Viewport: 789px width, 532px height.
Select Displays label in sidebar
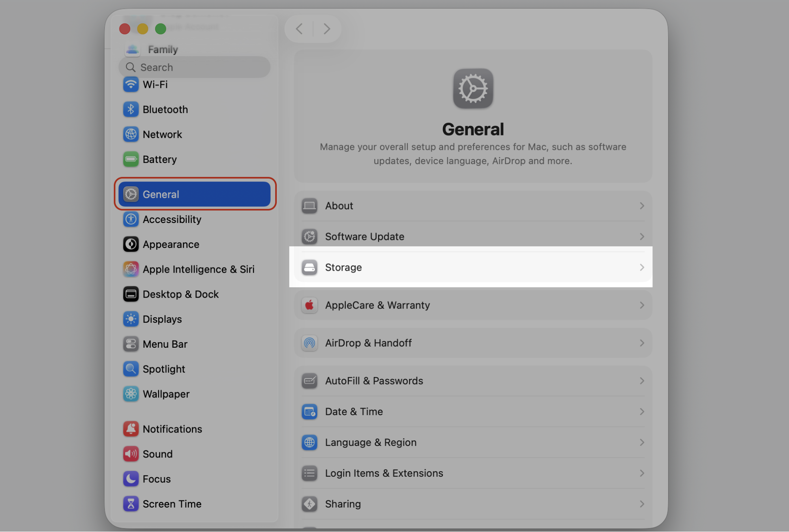[162, 319]
